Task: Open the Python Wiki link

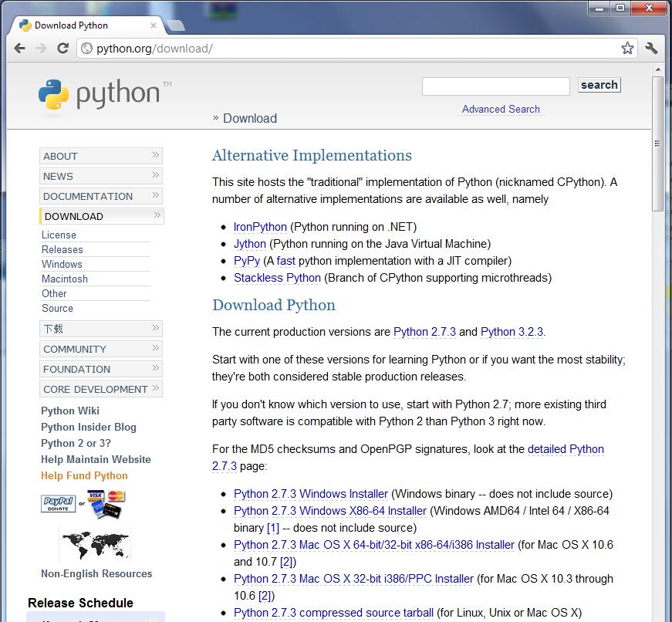Action: click(70, 411)
